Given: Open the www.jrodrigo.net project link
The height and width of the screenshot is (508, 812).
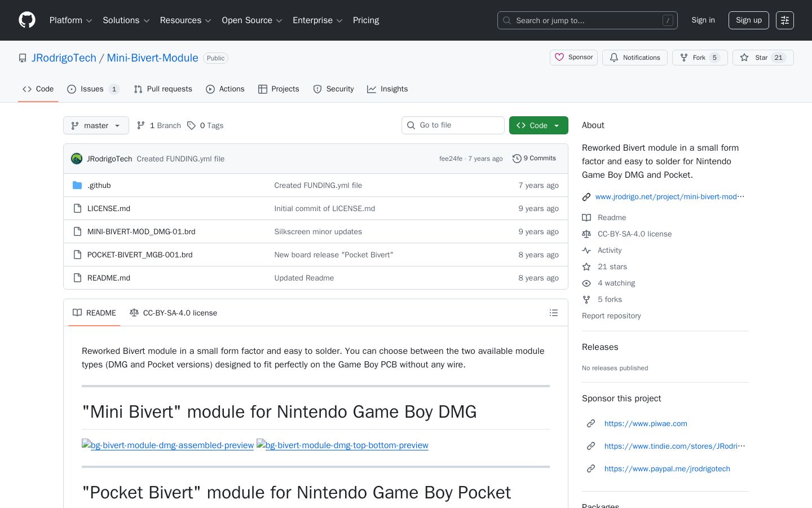Looking at the screenshot, I should click(x=670, y=196).
